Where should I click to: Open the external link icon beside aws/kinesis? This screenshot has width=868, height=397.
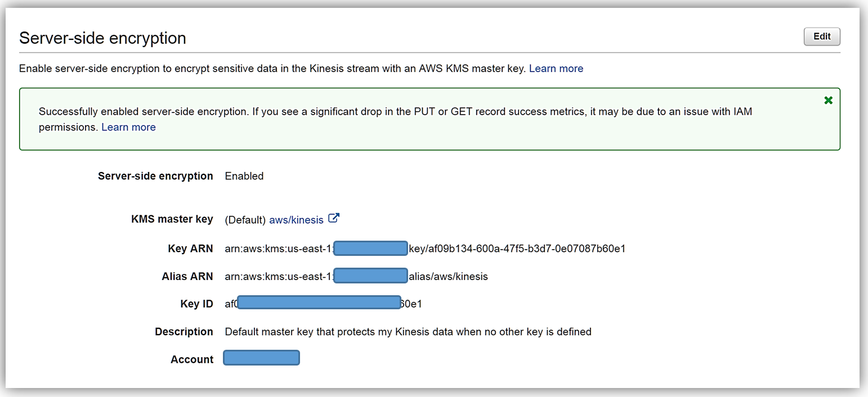334,218
